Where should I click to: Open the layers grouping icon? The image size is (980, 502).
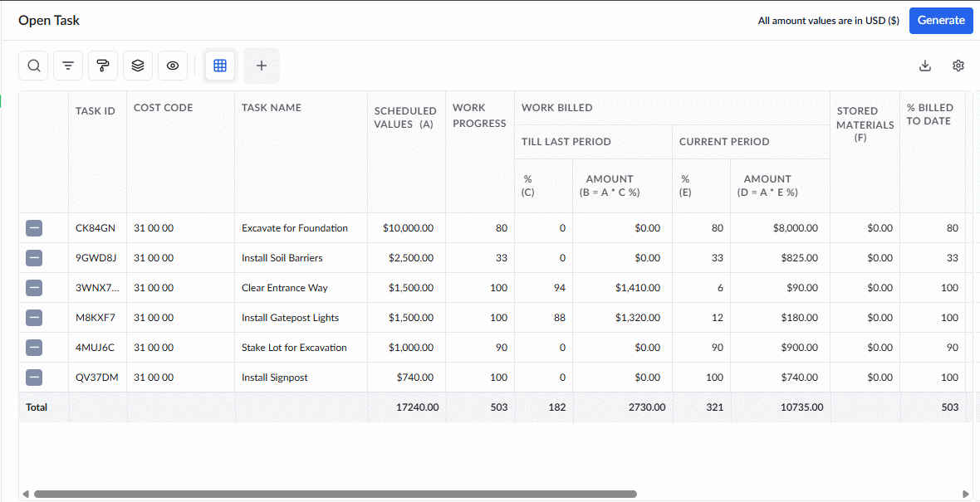pyautogui.click(x=138, y=66)
